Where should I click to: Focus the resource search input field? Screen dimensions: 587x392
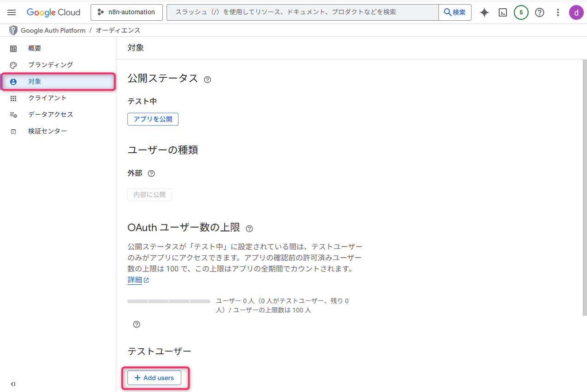[x=302, y=12]
